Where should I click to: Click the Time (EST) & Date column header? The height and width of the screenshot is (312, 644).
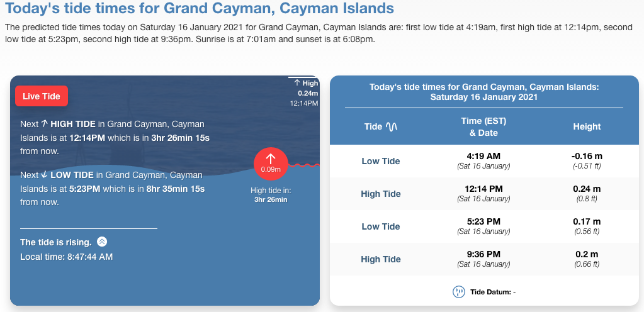[483, 126]
